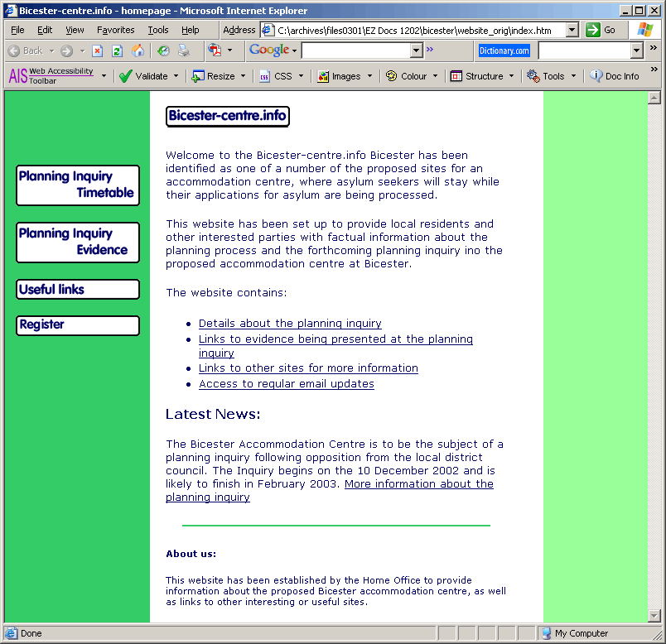Click the Back arrow button

pyautogui.click(x=14, y=51)
